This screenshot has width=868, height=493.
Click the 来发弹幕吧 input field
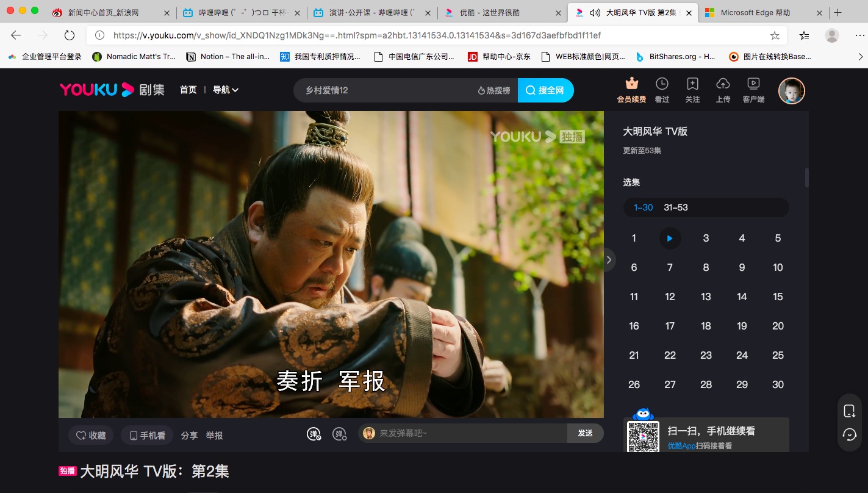tap(464, 433)
